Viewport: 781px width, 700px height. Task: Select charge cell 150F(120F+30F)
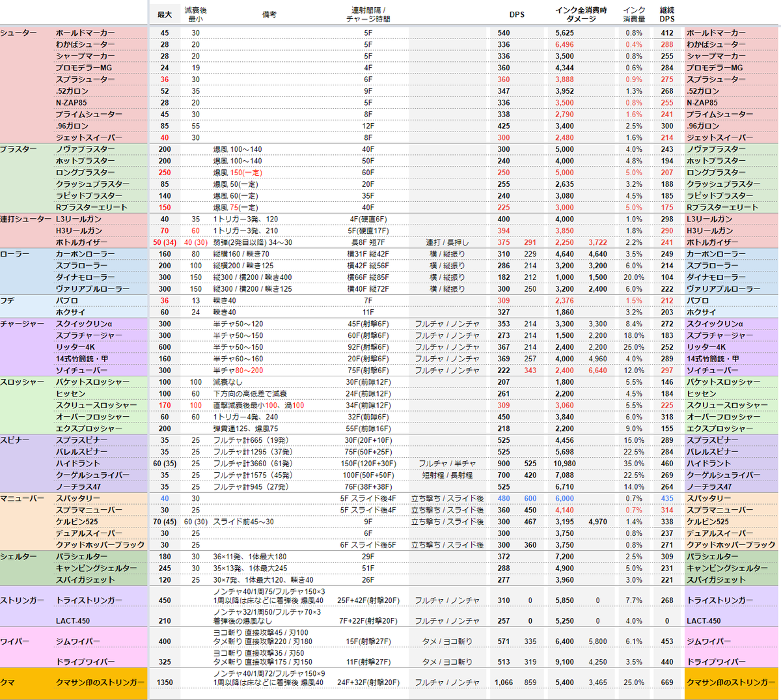(368, 464)
